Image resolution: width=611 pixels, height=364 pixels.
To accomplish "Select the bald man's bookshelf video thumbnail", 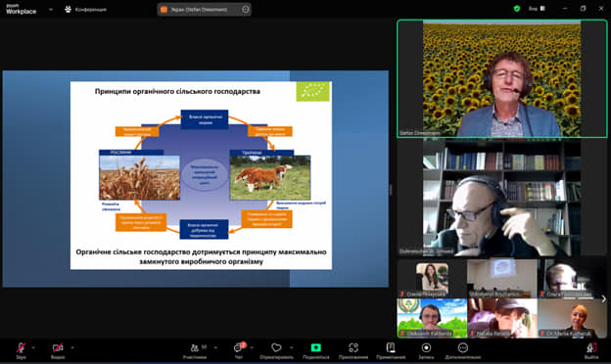I will [502, 198].
